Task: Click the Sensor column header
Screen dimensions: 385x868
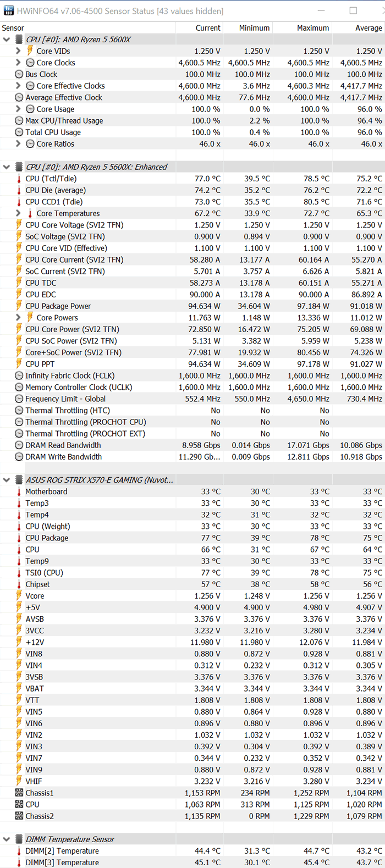Action: tap(13, 28)
